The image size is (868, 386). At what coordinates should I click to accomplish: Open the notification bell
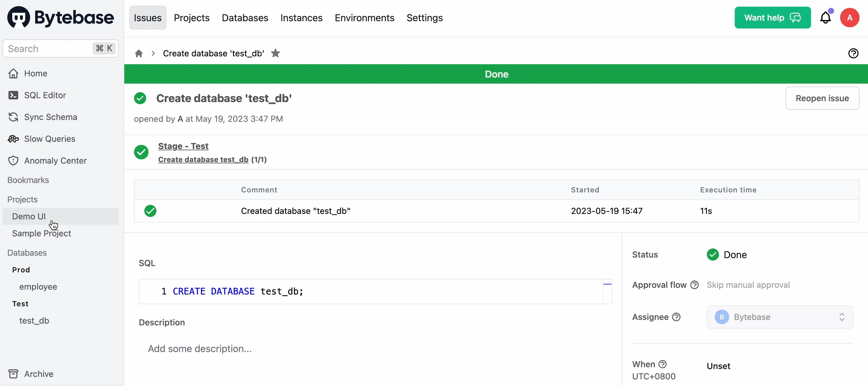(825, 18)
